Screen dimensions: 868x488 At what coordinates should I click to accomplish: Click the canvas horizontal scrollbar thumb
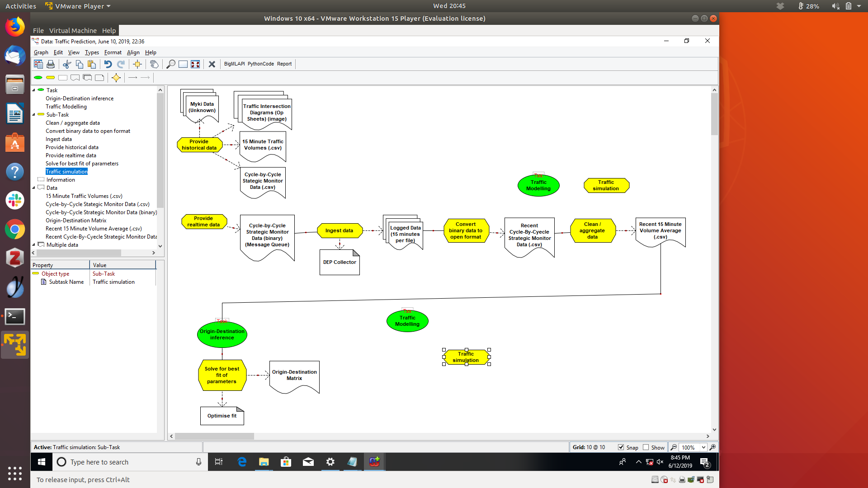coord(214,436)
